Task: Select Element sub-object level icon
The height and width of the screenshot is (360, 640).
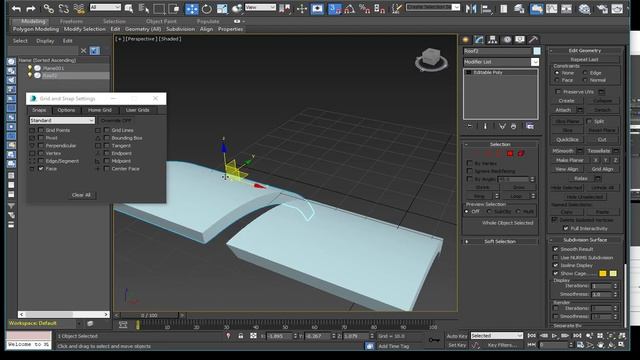Action: pyautogui.click(x=521, y=153)
